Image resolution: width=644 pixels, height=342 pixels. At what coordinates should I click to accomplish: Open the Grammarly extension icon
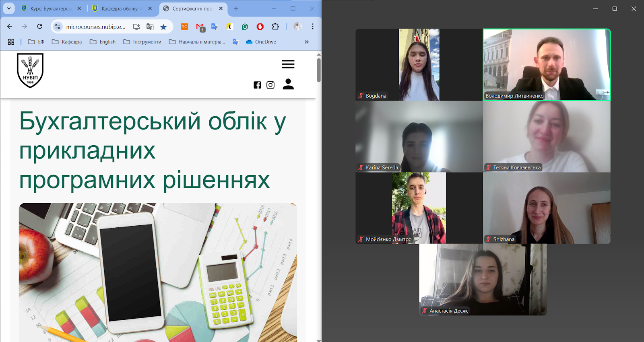tap(245, 27)
